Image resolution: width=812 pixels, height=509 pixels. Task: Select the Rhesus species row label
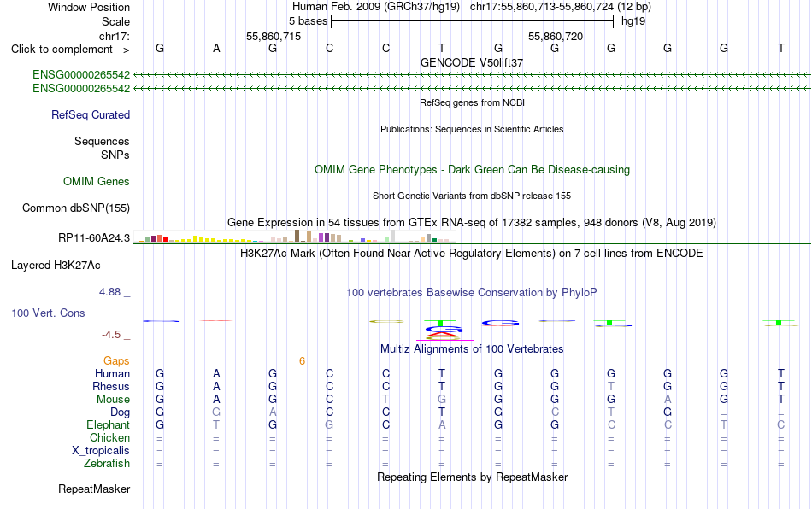point(111,386)
